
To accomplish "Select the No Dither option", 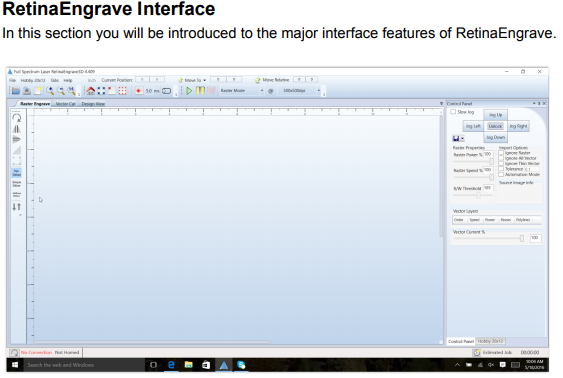I will [x=17, y=173].
